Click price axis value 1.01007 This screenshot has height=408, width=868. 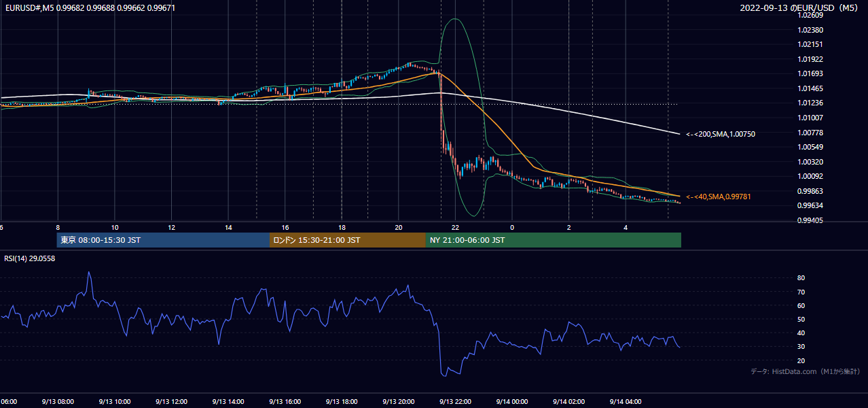pyautogui.click(x=810, y=118)
